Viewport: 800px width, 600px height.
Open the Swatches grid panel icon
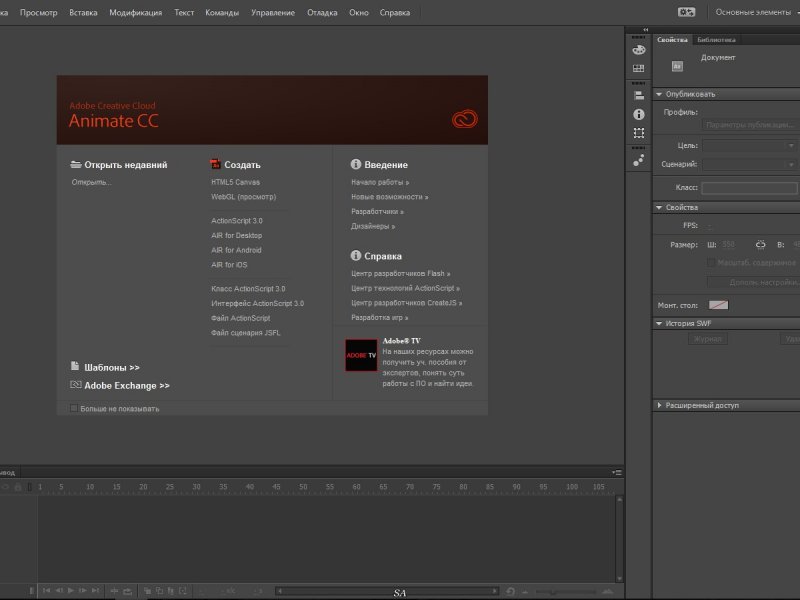(639, 68)
